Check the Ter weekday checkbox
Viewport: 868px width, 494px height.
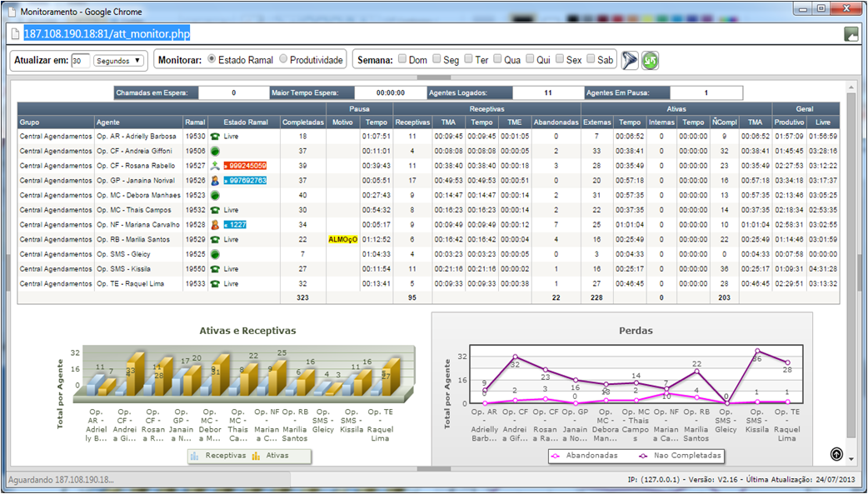(468, 58)
